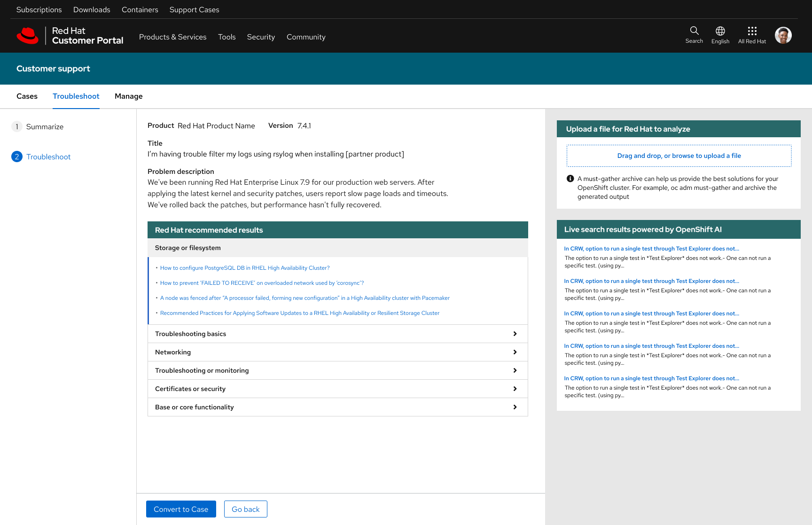
Task: Open 'FAILED TO RECEIVE' corosync link
Action: (262, 283)
